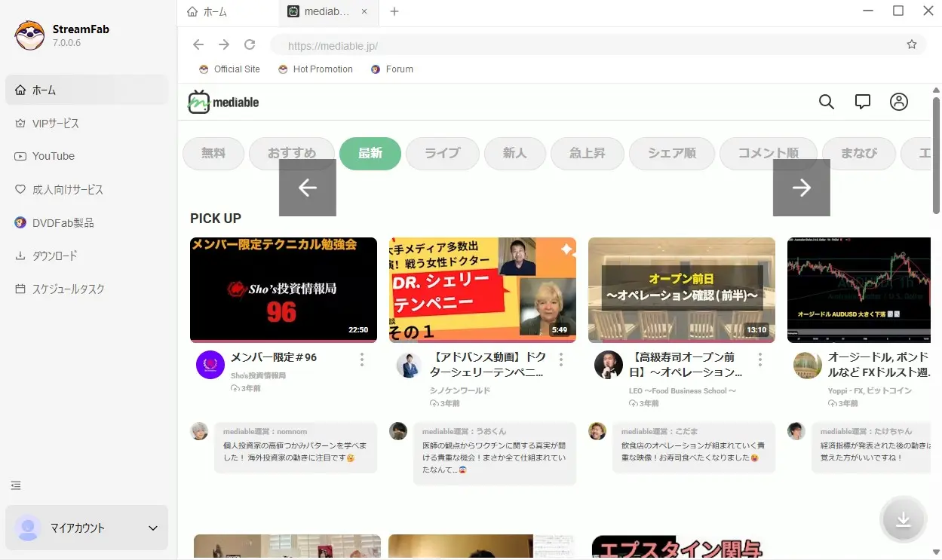The image size is (942, 560).
Task: Open a new tab with plus icon
Action: tap(394, 11)
